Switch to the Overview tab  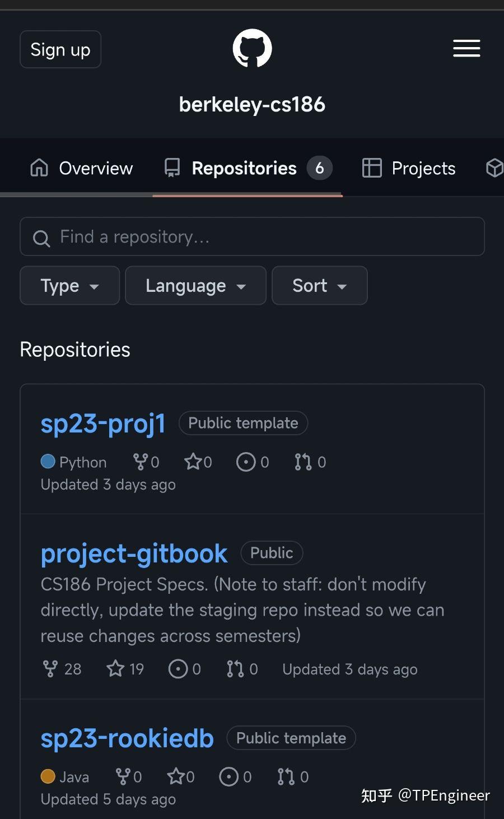(x=82, y=168)
